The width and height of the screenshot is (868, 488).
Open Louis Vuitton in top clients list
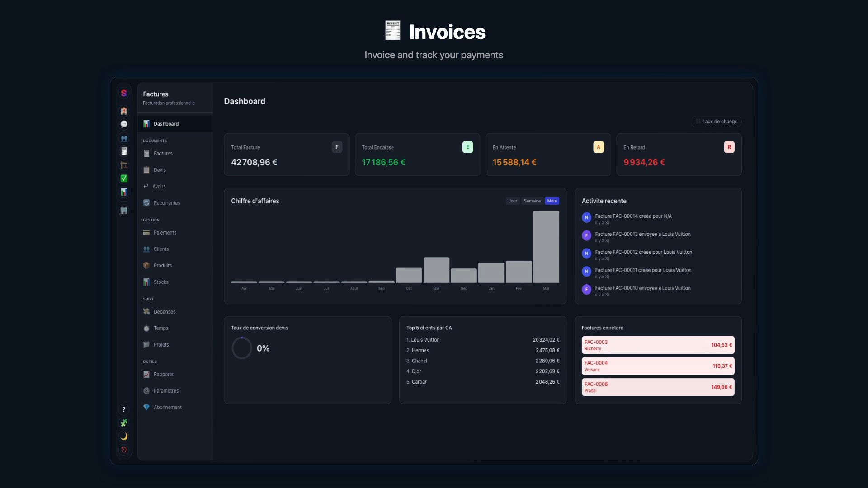coord(425,340)
